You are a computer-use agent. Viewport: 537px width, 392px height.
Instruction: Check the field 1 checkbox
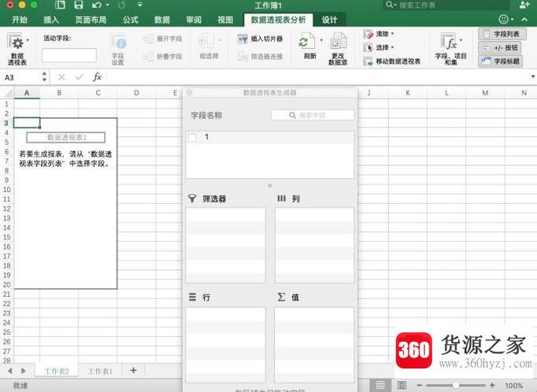click(192, 138)
